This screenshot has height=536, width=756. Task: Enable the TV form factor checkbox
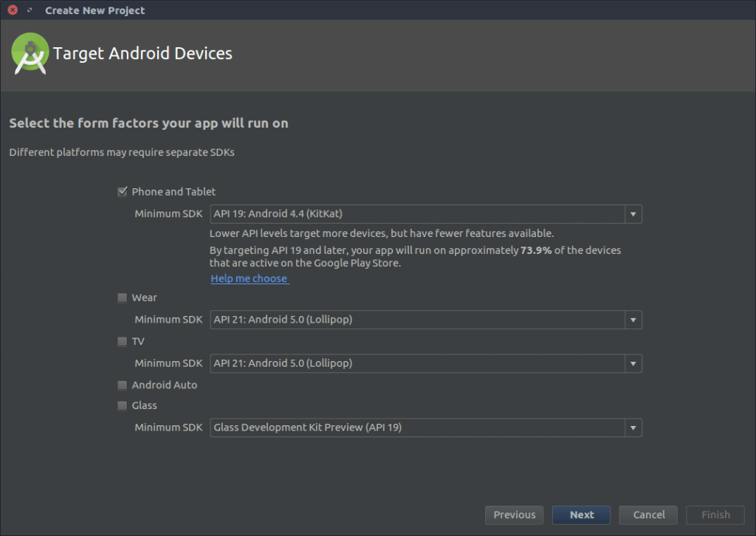pos(123,342)
